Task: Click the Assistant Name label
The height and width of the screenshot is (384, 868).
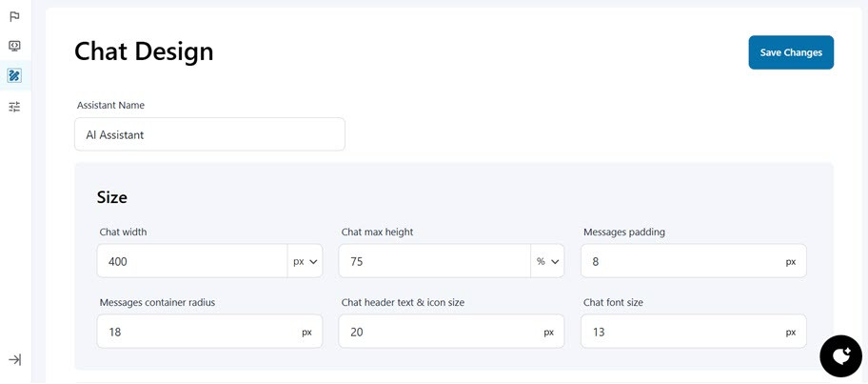Action: point(110,105)
